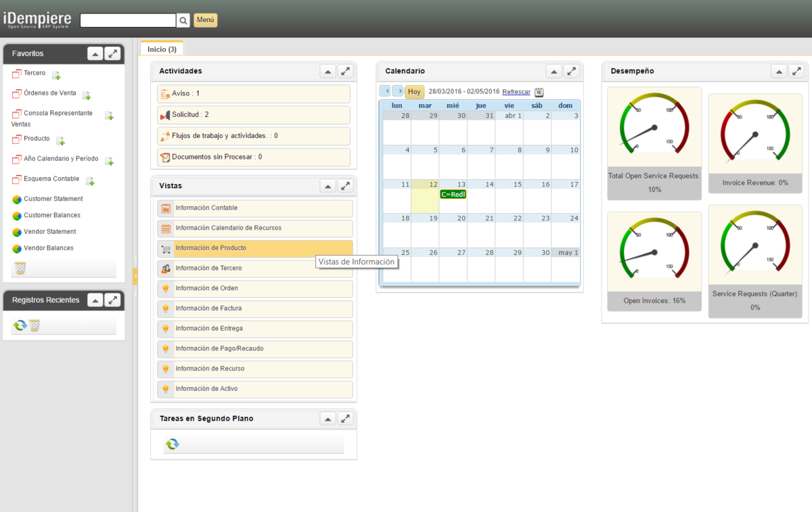Click the calendar icon next to Refrescar
The width and height of the screenshot is (812, 512).
coord(539,92)
